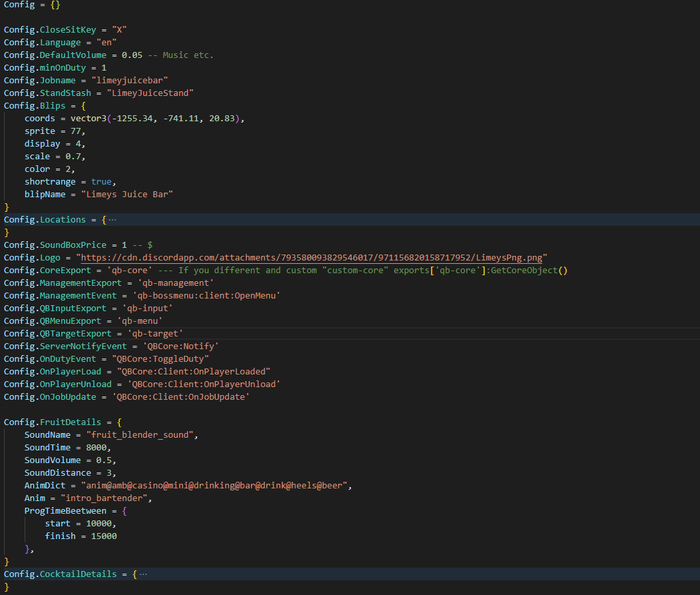Click the SoundDistance value 3
Viewport: 700px width, 595px height.
[x=109, y=473]
